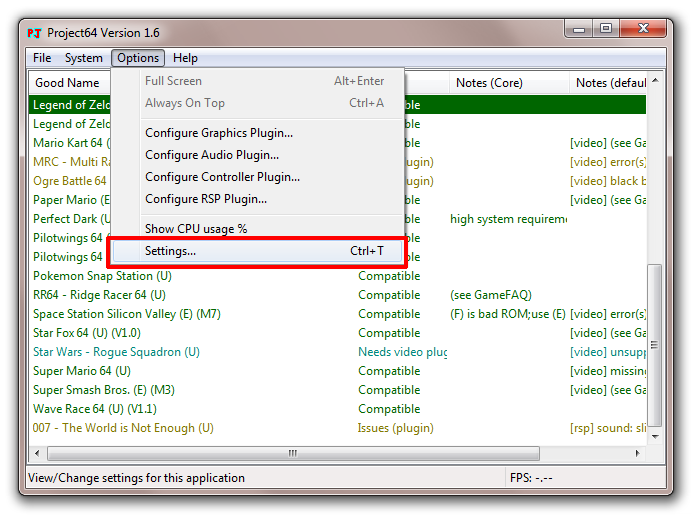Viewport: 694px width, 515px height.
Task: Sort by Notes (default) column header
Action: coord(608,83)
